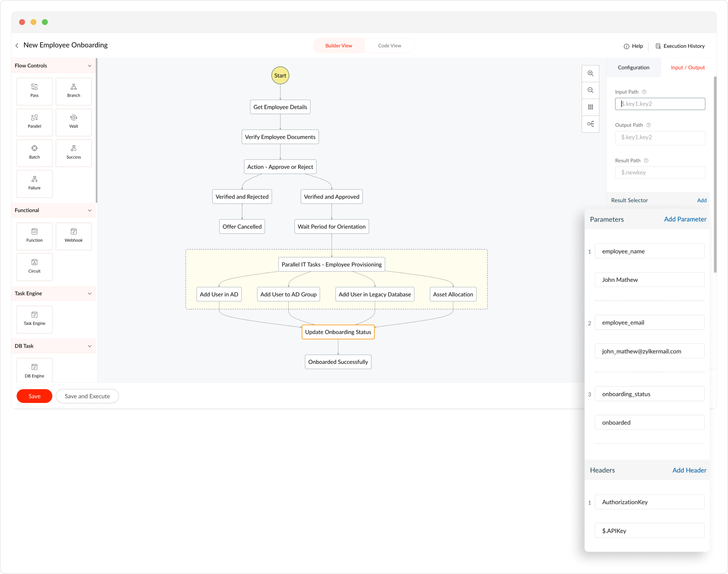Collapse the Task Engine section

pyautogui.click(x=89, y=294)
